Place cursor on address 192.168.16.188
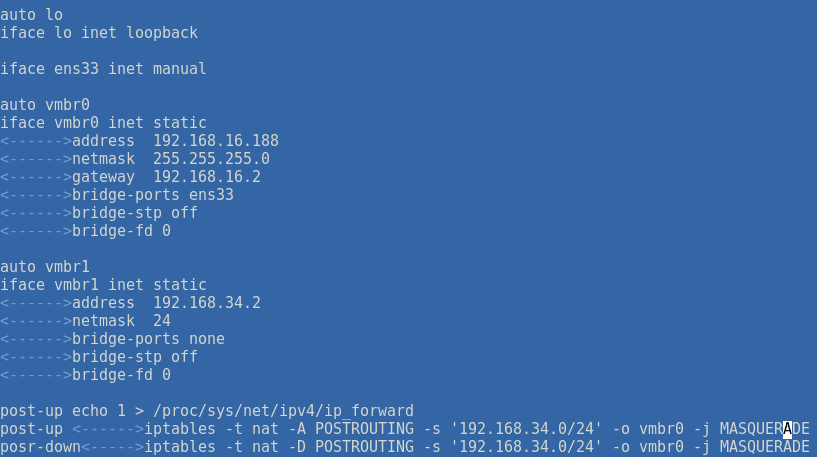The height and width of the screenshot is (457, 817). pyautogui.click(x=216, y=140)
